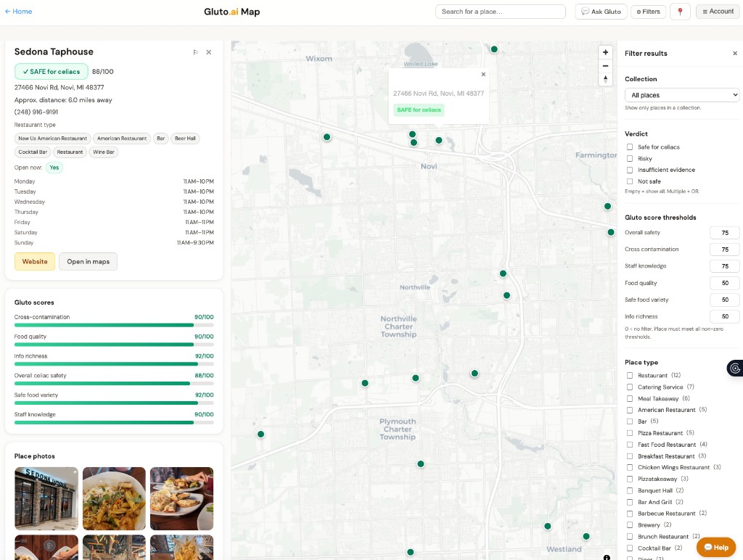Check Banquet Hall place type
This screenshot has width=743, height=560.
coord(630,490)
